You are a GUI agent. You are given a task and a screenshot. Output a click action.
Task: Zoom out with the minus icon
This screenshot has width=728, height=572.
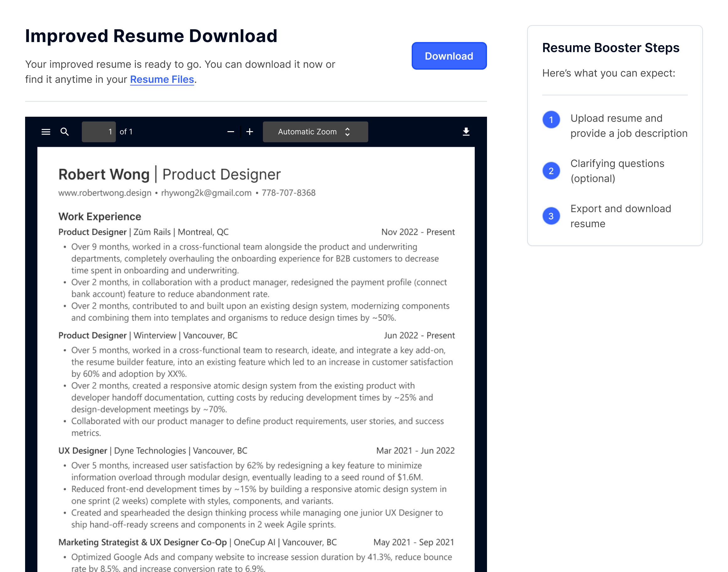click(230, 132)
